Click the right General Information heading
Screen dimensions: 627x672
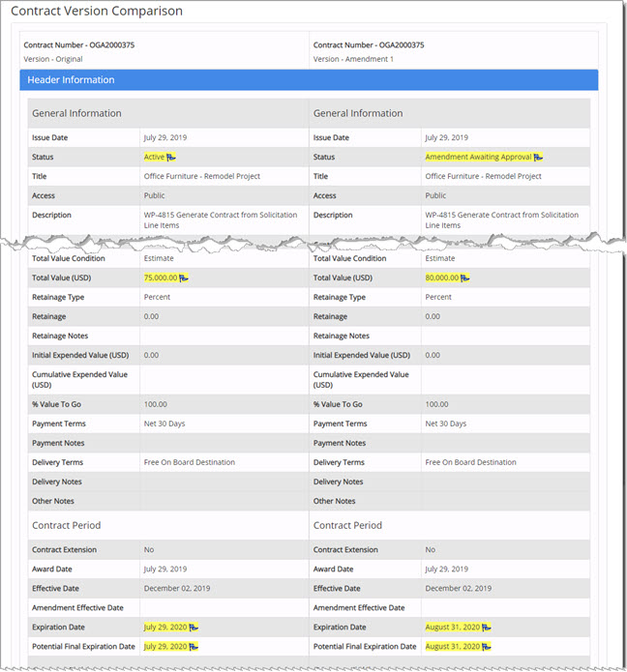358,113
